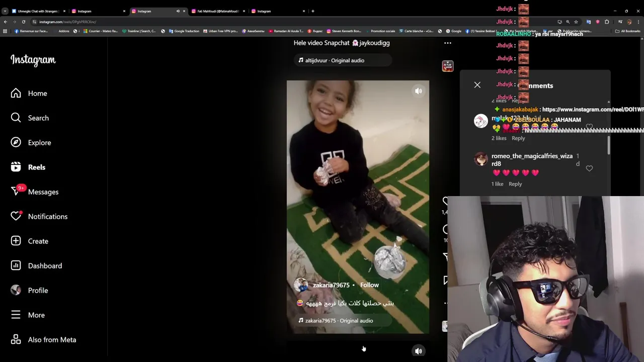
Task: Open Notifications in the sidebar
Action: pos(39,216)
